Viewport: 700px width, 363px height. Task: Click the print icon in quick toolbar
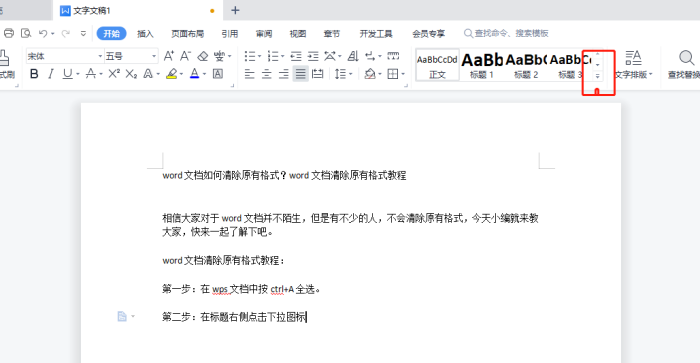pos(9,33)
